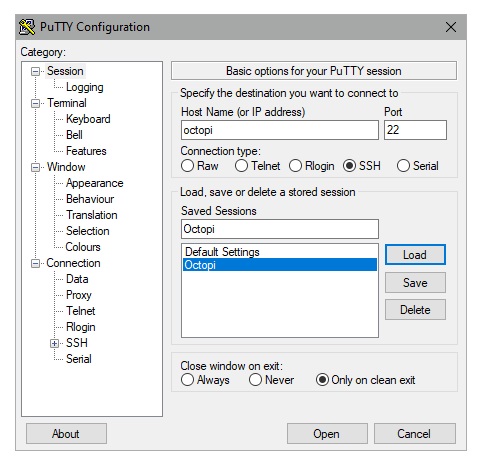Select the Terminal category

(67, 103)
